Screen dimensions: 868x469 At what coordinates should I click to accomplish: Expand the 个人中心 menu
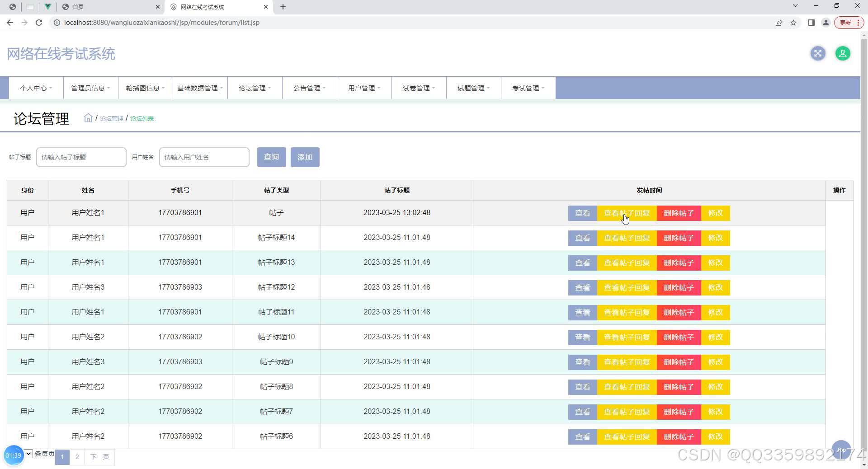coord(36,88)
